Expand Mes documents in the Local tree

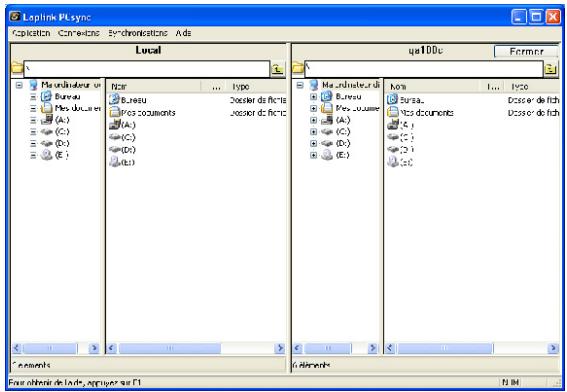point(33,108)
